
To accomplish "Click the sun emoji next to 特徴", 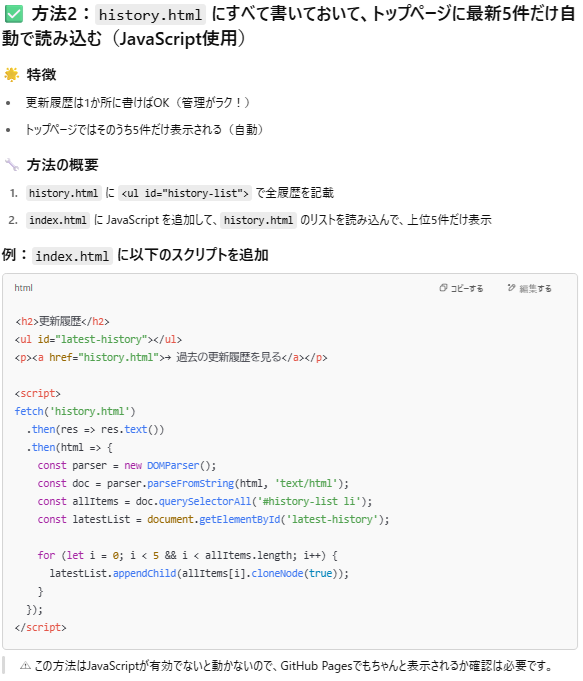I will click(x=12, y=75).
